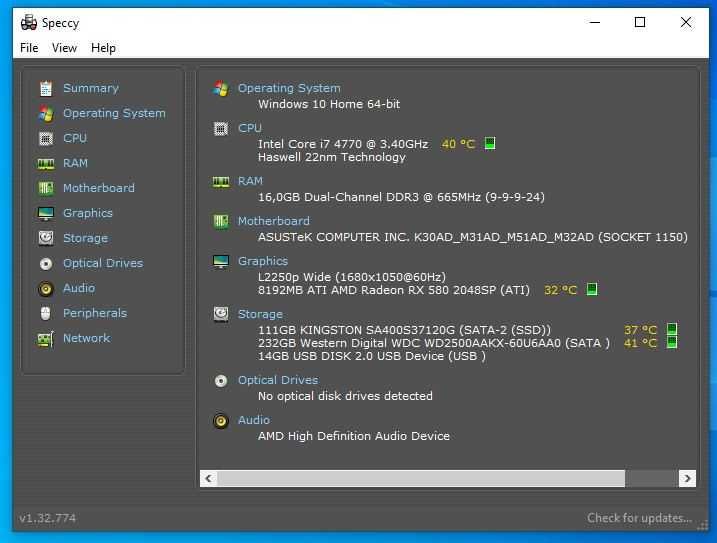This screenshot has height=543, width=717.
Task: Click the CPU heading link in summary
Action: click(x=250, y=128)
